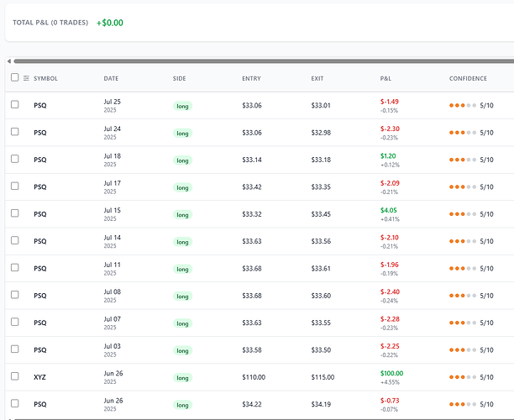Sort table by P&L column header
This screenshot has width=514, height=420.
385,79
